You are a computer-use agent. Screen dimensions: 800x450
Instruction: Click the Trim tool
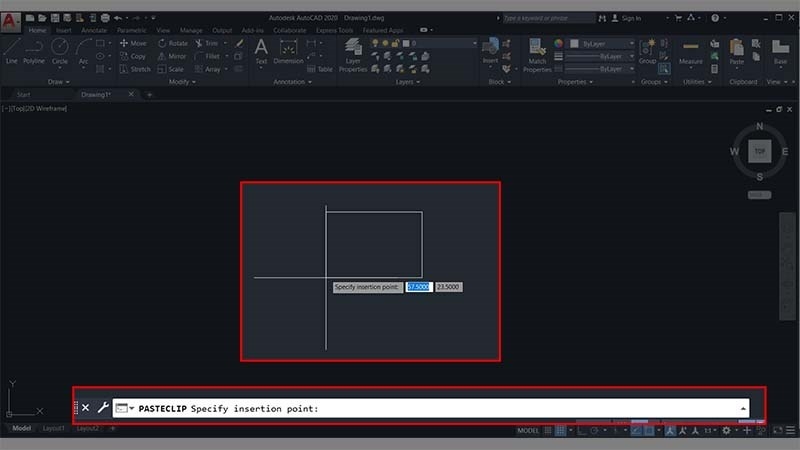point(207,43)
